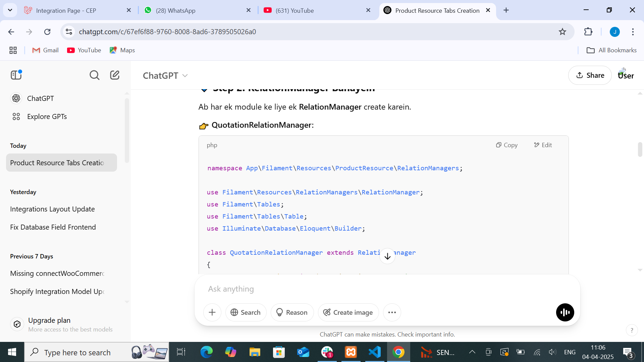Open a new browser tab

[x=506, y=10]
